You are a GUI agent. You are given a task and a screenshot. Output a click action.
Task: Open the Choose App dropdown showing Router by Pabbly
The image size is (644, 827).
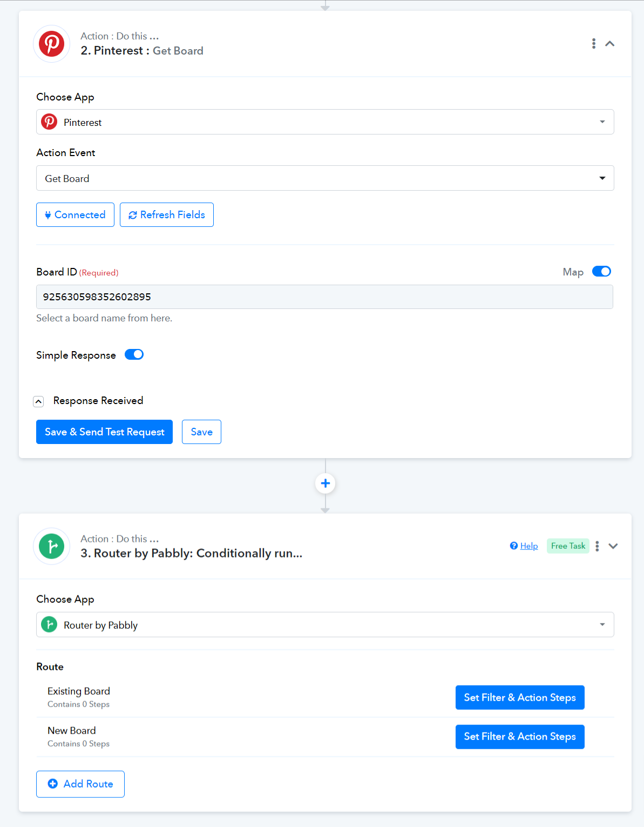(325, 625)
